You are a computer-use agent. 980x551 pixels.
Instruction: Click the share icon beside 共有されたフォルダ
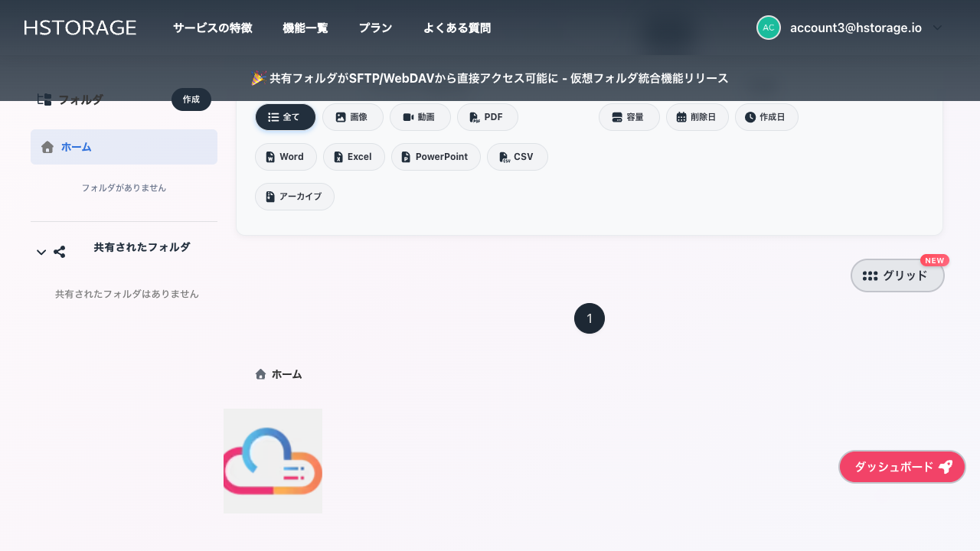60,252
